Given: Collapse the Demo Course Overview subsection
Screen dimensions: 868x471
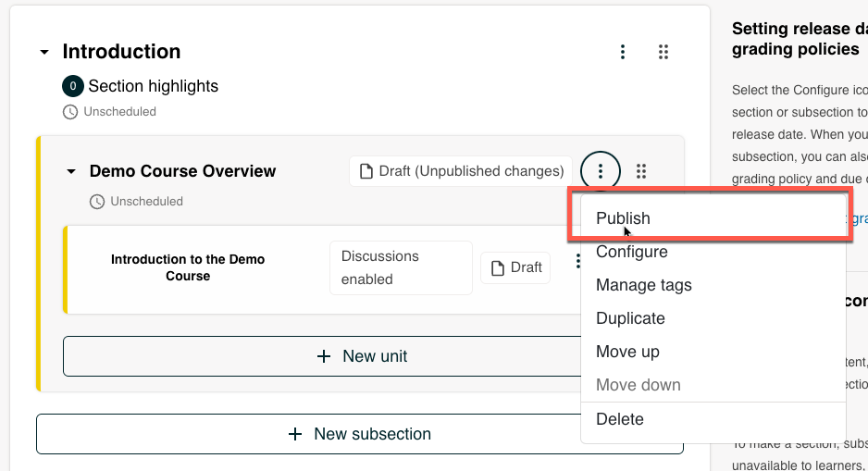Looking at the screenshot, I should click(71, 172).
